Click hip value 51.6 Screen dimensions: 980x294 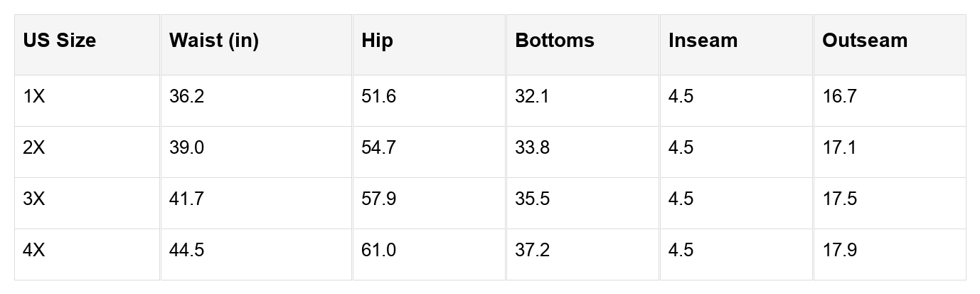pos(378,97)
